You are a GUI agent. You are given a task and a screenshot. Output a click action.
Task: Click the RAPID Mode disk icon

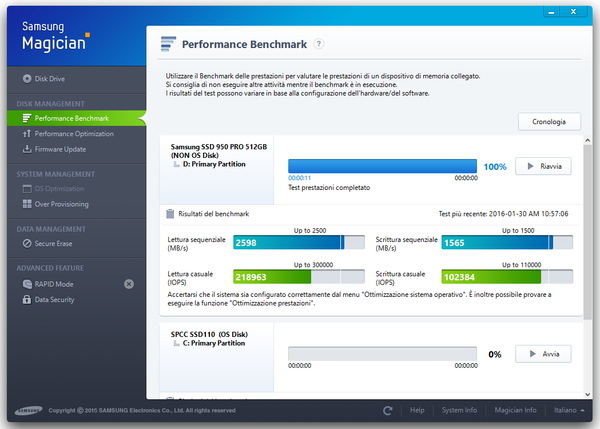click(27, 284)
